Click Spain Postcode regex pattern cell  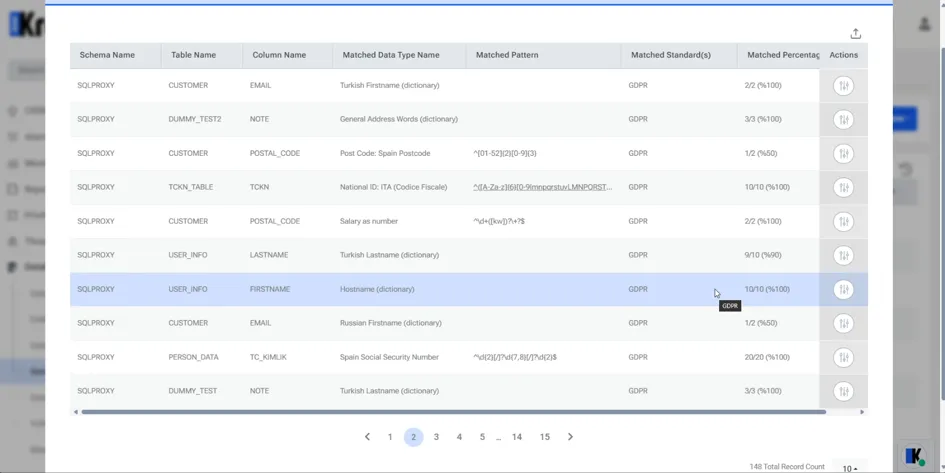click(x=505, y=154)
